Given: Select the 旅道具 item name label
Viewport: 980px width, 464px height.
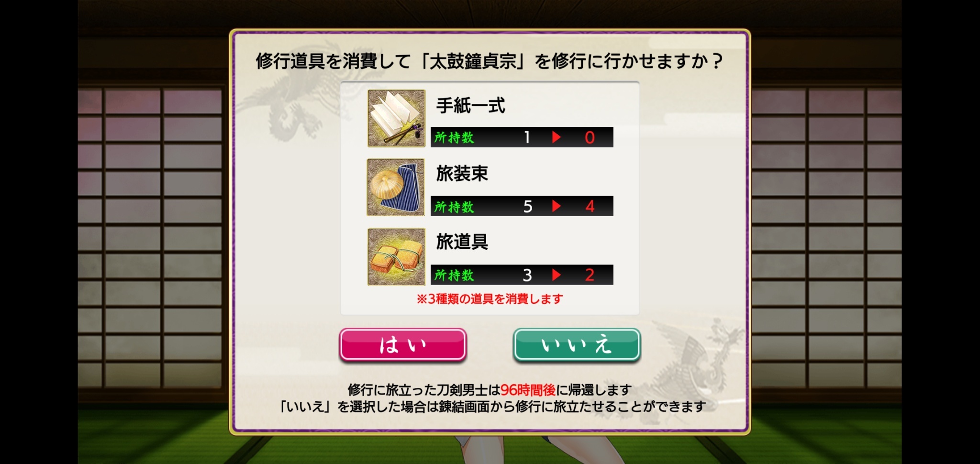Looking at the screenshot, I should point(462,242).
